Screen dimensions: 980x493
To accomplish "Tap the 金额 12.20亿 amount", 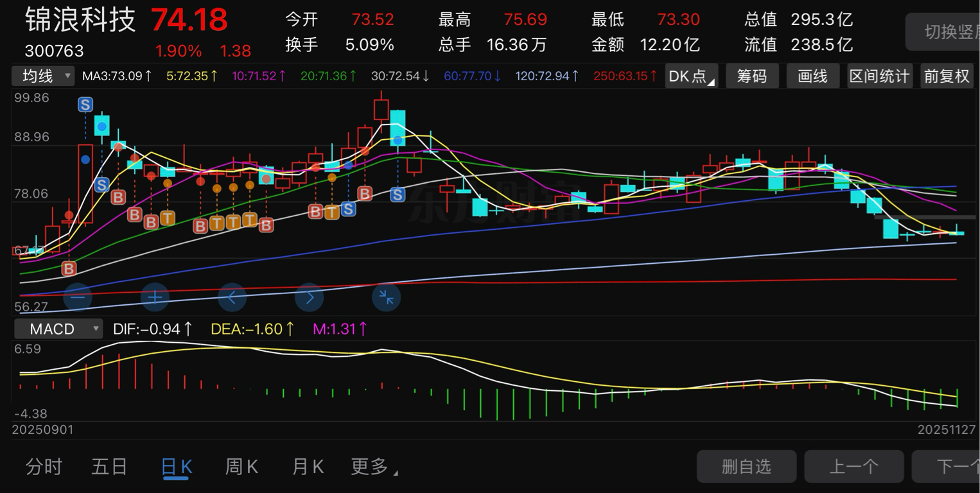I will point(645,45).
